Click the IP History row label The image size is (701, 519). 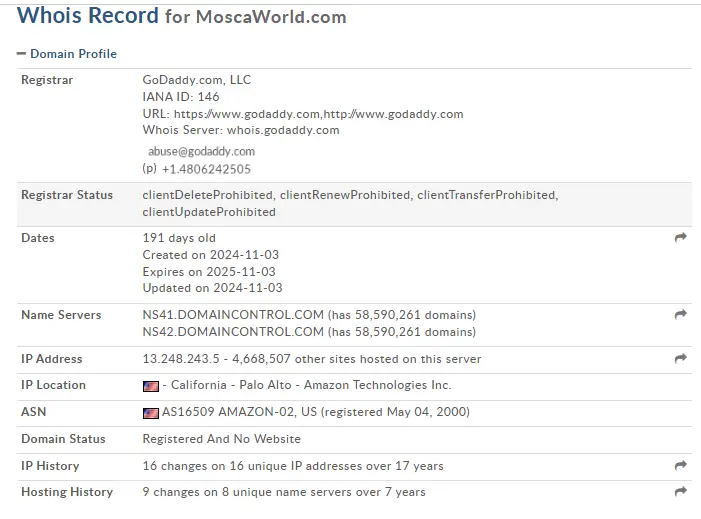click(50, 466)
